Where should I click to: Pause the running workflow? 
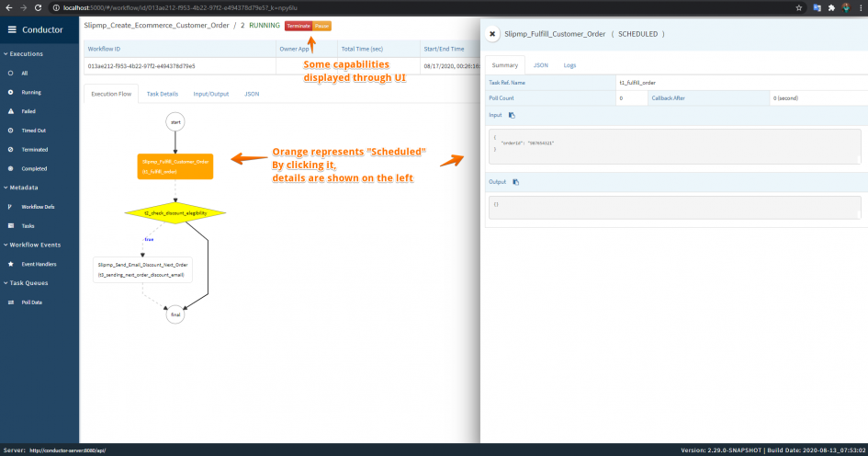(x=321, y=26)
